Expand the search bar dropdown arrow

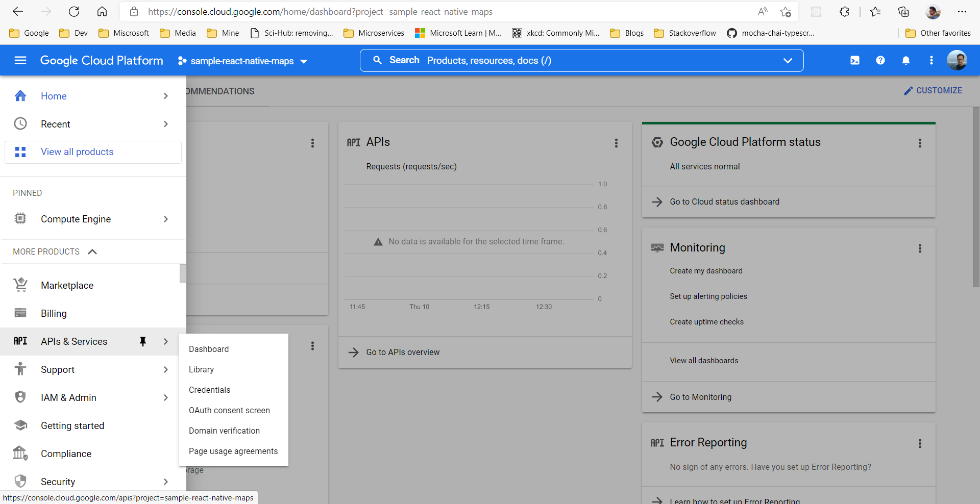(x=788, y=61)
